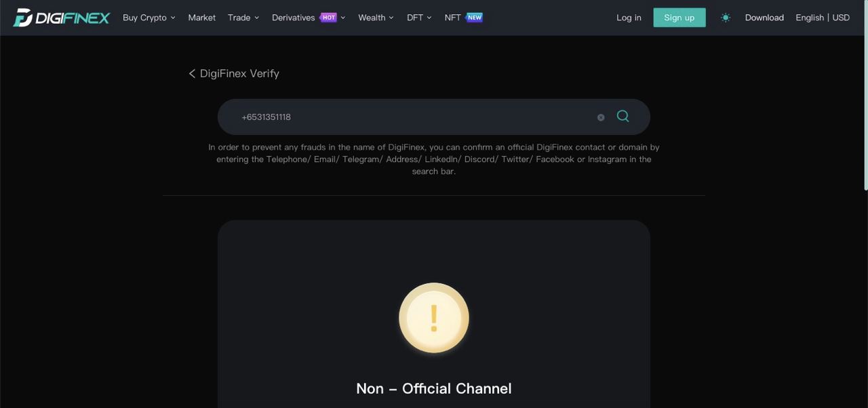Toggle light/dark theme with sun icon
The image size is (868, 408).
726,18
